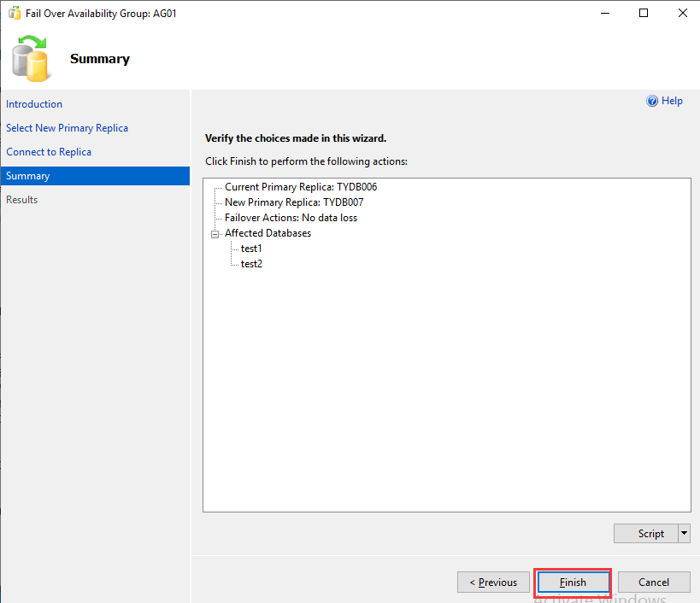
Task: Switch to the Connect to Replica page
Action: coord(49,152)
